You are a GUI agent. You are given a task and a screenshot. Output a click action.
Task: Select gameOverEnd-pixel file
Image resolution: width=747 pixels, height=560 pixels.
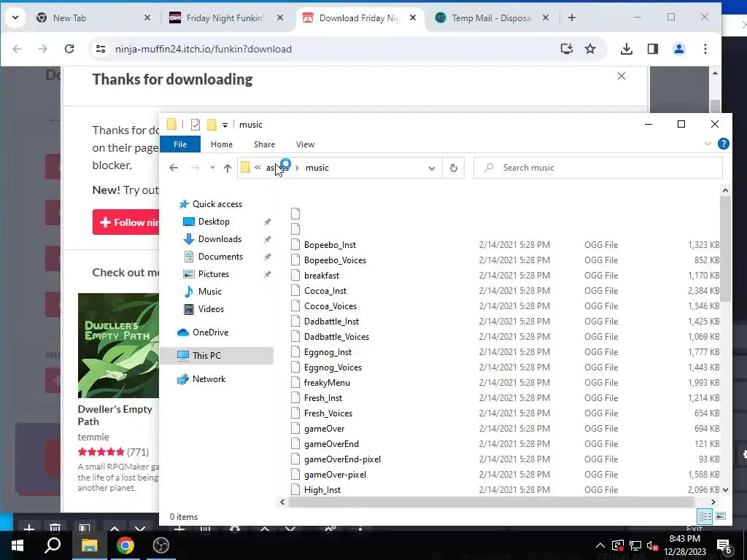342,459
